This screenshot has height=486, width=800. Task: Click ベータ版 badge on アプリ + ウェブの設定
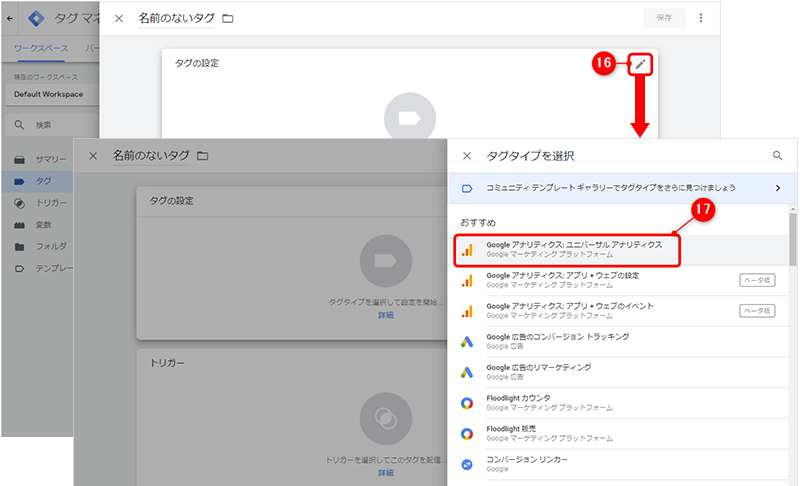(x=757, y=280)
